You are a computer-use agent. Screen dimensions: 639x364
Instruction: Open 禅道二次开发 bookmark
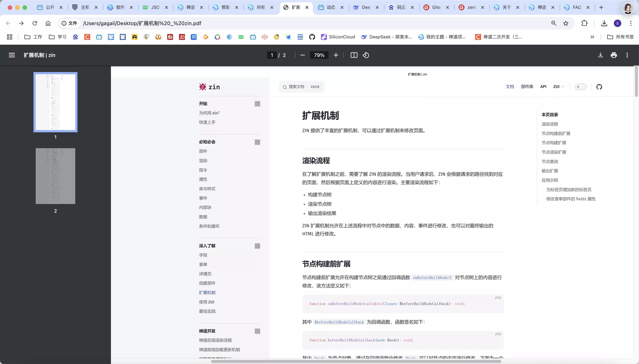(x=499, y=37)
